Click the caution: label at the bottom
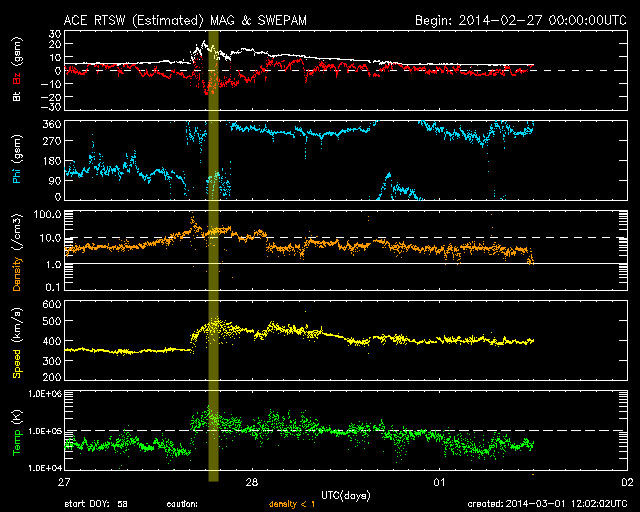 click(x=182, y=503)
